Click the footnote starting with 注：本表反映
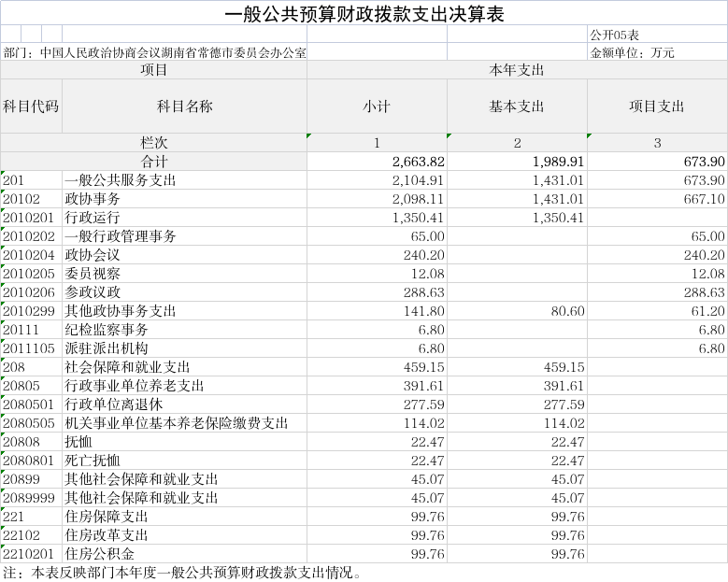Screen dimensions: 728x582 (182, 573)
